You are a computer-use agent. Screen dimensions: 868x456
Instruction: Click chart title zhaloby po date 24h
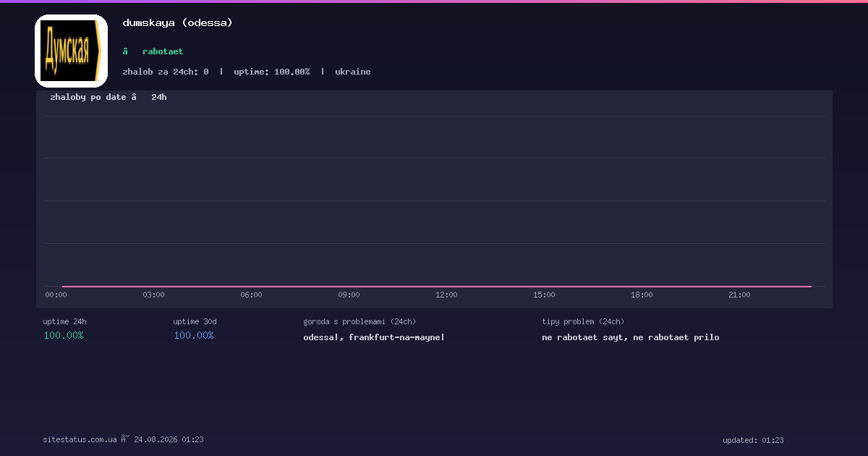point(109,97)
